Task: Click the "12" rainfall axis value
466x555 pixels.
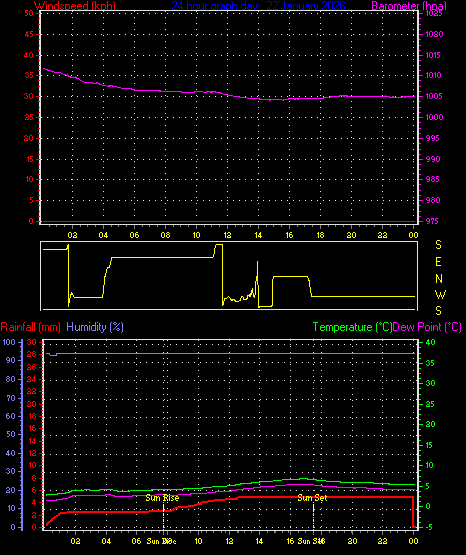Action: click(32, 453)
